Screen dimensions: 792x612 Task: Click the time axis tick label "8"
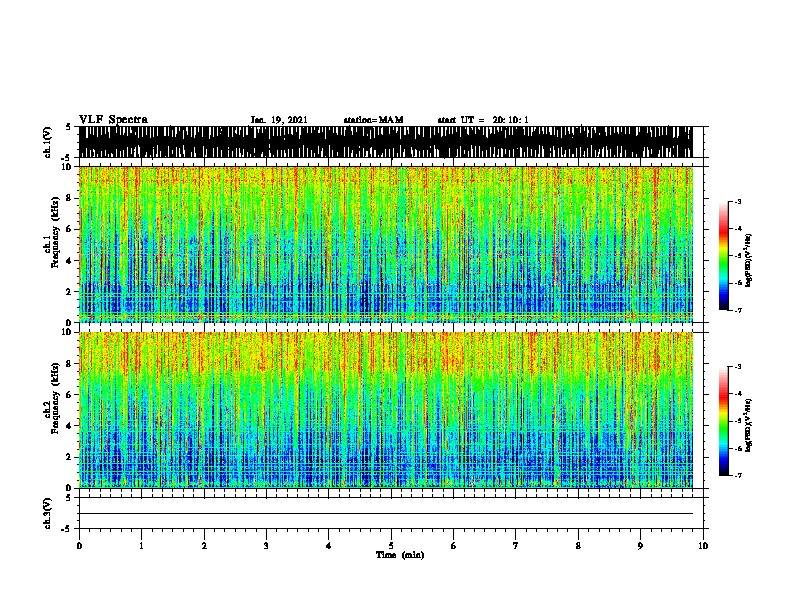(x=578, y=546)
